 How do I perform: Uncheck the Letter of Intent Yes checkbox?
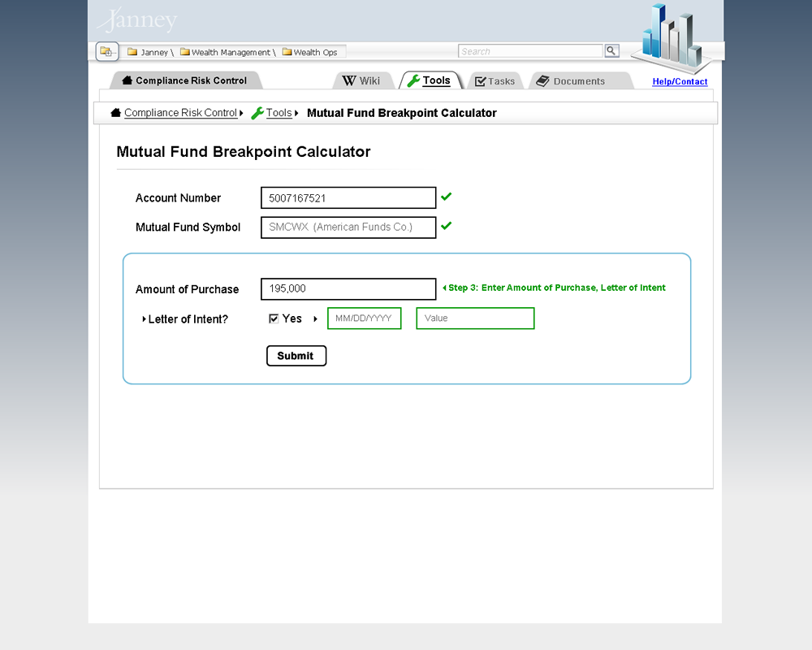click(x=274, y=318)
